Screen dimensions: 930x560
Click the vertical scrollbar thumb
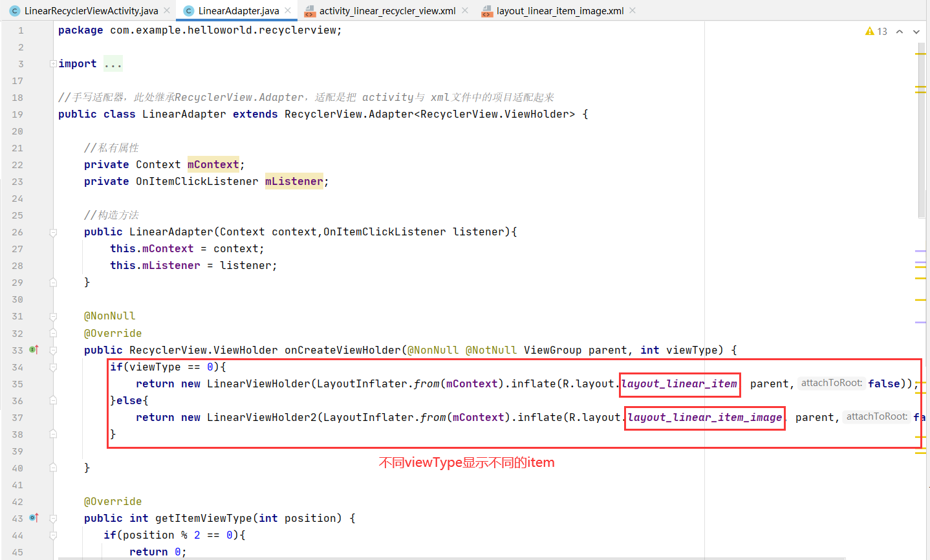pyautogui.click(x=922, y=130)
